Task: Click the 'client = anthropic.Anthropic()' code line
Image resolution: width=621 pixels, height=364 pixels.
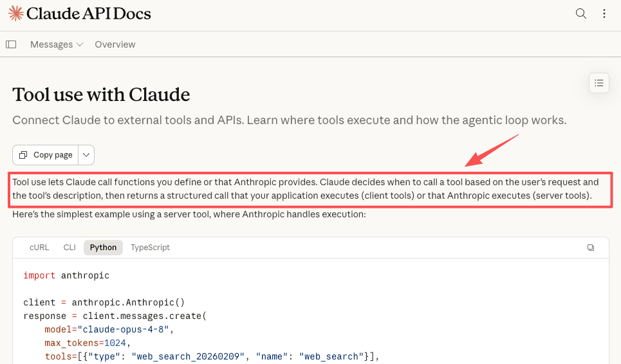Action: (x=104, y=302)
